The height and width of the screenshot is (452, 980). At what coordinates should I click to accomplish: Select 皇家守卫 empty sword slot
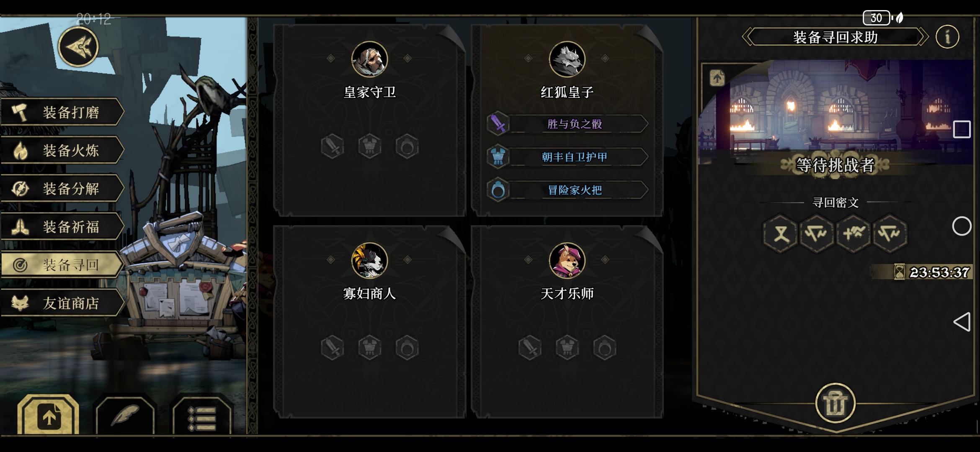(x=333, y=146)
